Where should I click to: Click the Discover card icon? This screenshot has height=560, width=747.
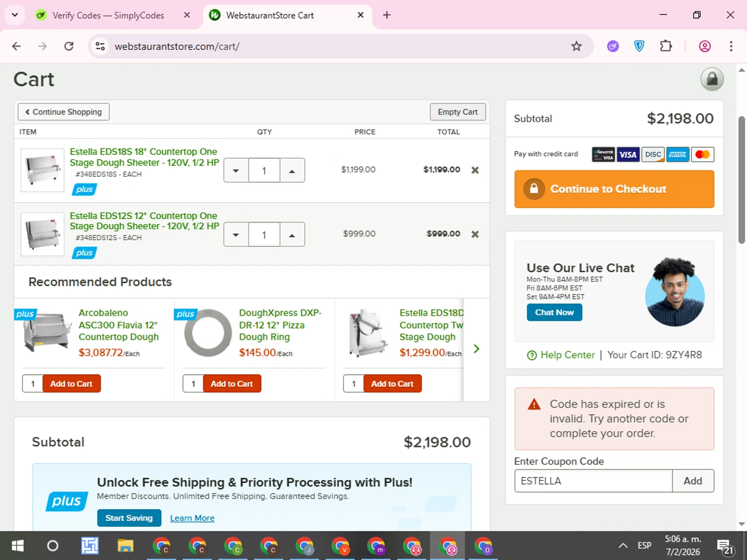coord(653,155)
